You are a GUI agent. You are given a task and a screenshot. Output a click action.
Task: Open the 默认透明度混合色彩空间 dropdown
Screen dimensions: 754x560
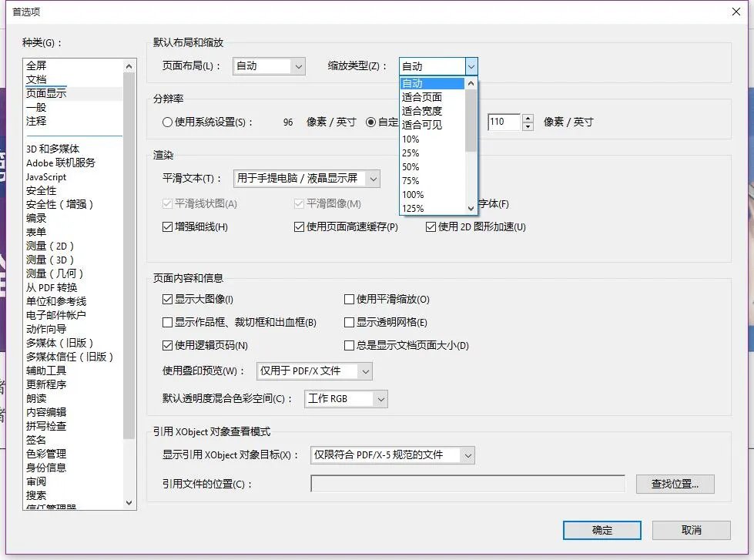coord(382,398)
